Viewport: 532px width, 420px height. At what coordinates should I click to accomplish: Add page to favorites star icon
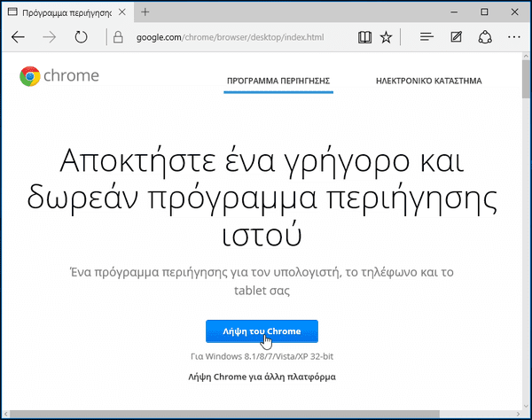click(x=386, y=37)
